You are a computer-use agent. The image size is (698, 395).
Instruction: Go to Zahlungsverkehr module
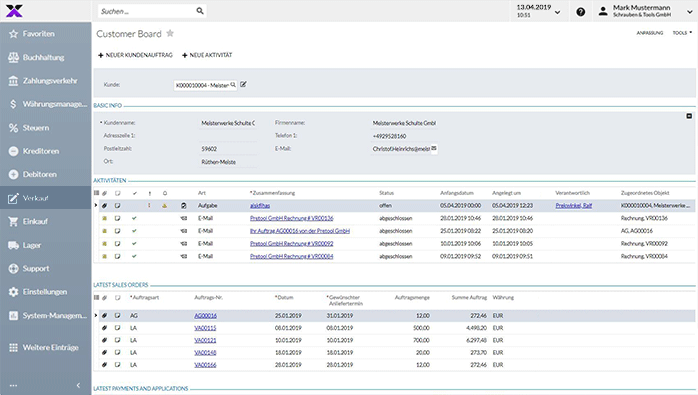[x=45, y=81]
